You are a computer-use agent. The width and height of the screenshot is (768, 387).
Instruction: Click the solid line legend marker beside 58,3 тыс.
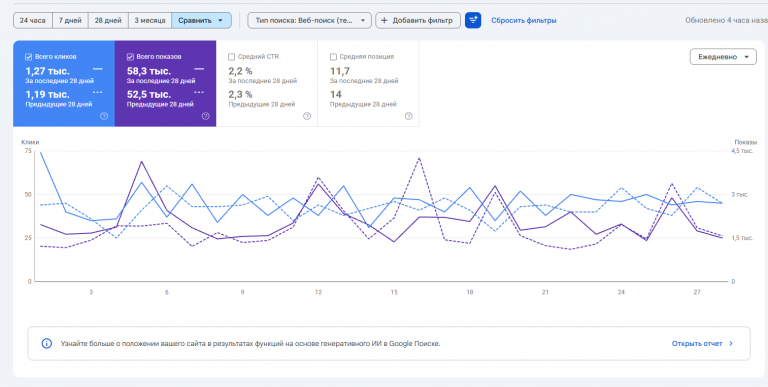tap(199, 69)
